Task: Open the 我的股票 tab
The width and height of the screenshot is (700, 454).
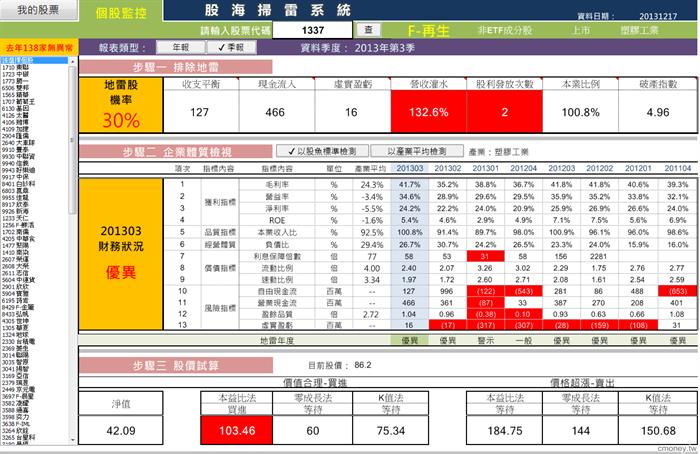Action: tap(38, 10)
